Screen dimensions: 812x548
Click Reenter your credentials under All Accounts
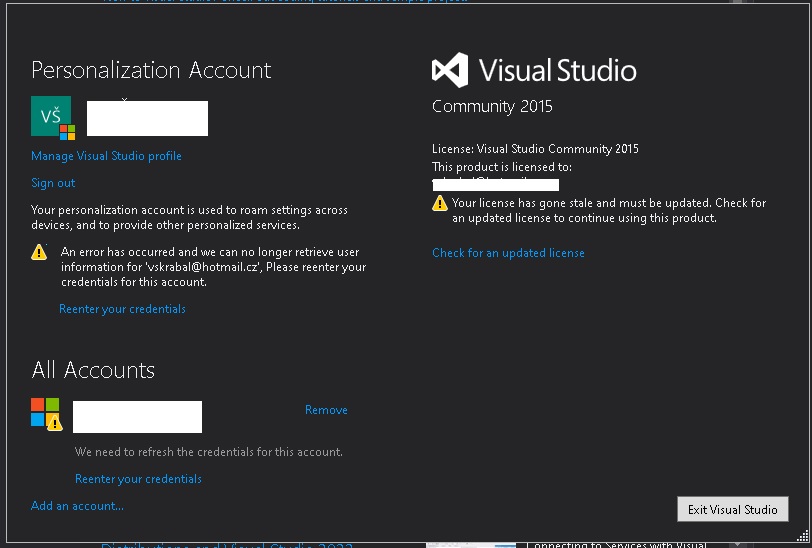[138, 479]
